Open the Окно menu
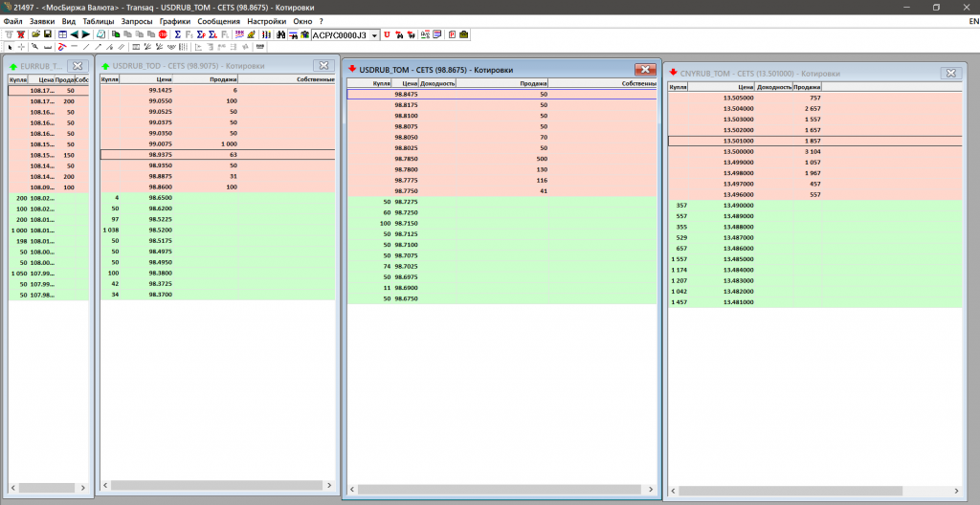The image size is (980, 505). coord(303,21)
